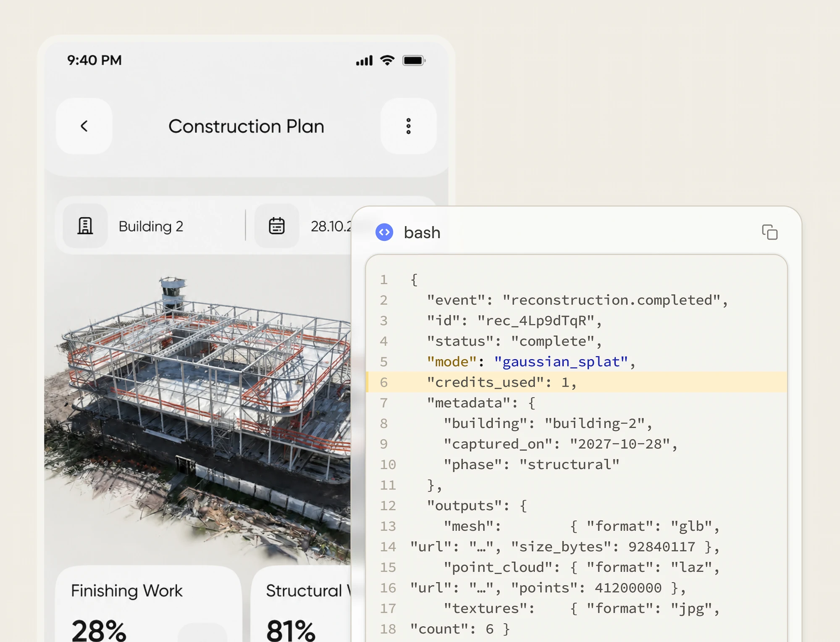Click the "points": 41200000 line
This screenshot has width=840, height=642.
(x=548, y=588)
